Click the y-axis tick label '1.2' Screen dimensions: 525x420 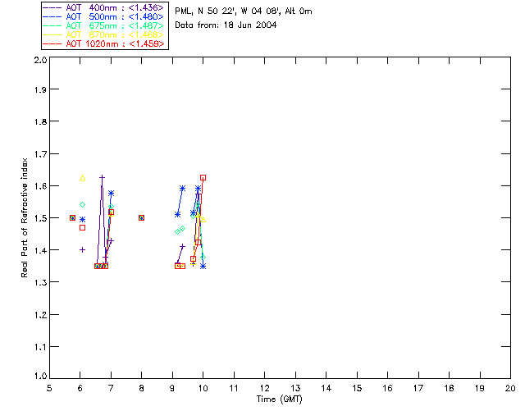(x=40, y=315)
